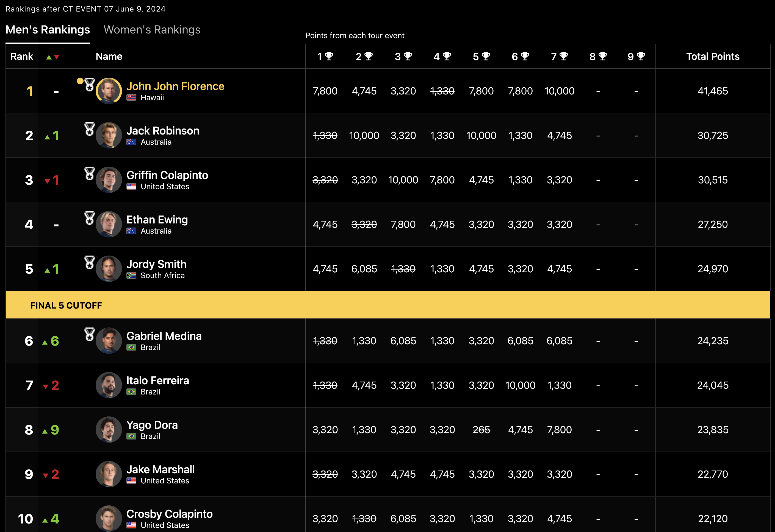Click the event 7 trophy icon
Viewport: 775px width, 532px height.
tap(563, 56)
